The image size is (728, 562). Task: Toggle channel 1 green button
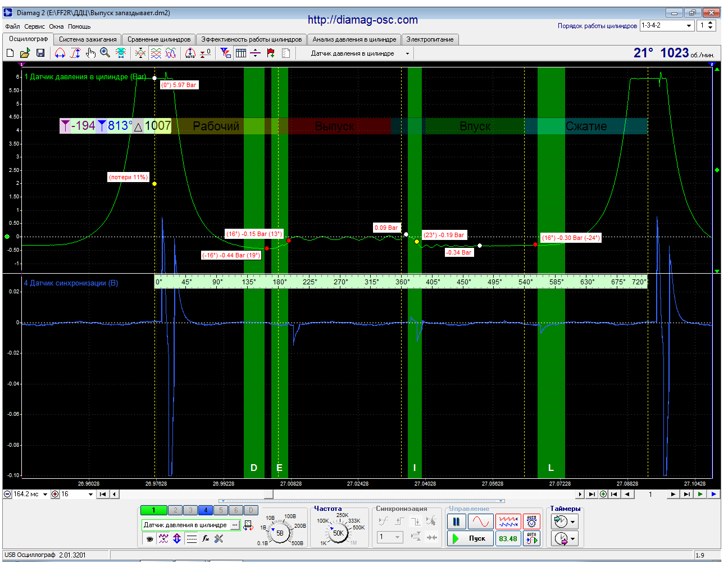click(153, 510)
